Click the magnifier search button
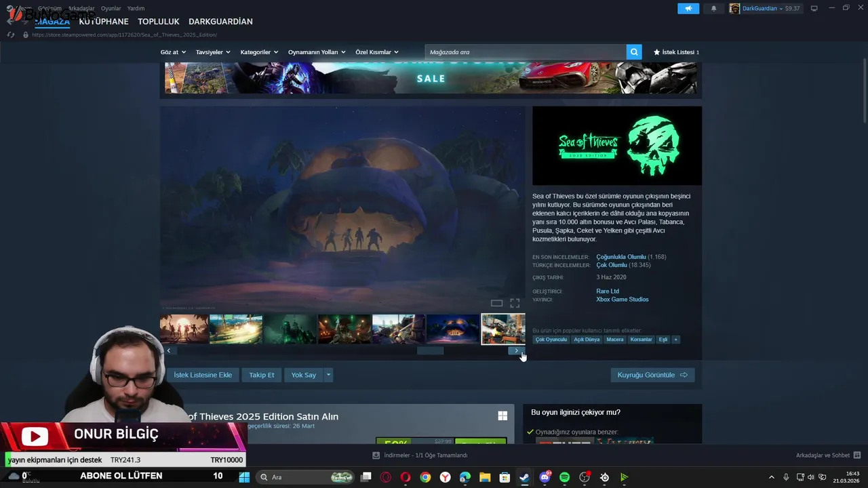868x488 pixels. pos(634,52)
